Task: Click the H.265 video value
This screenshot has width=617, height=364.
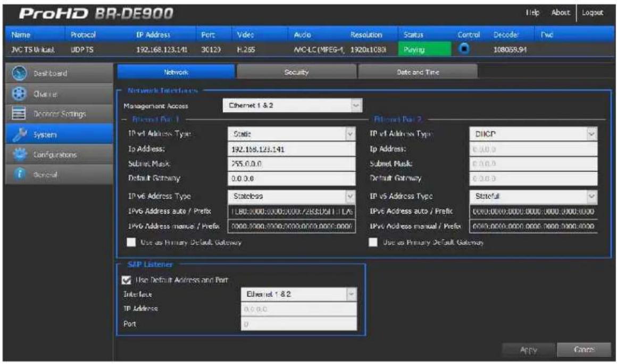Action: click(x=246, y=49)
